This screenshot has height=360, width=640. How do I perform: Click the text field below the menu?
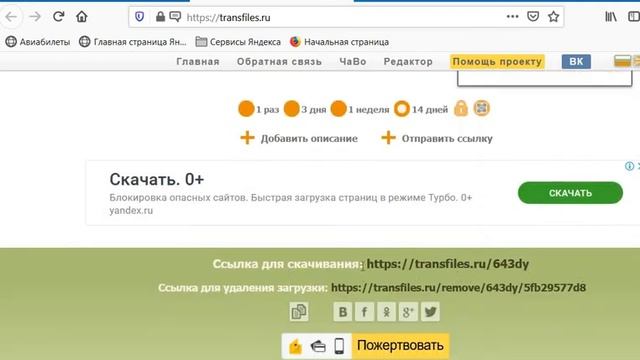(545, 78)
